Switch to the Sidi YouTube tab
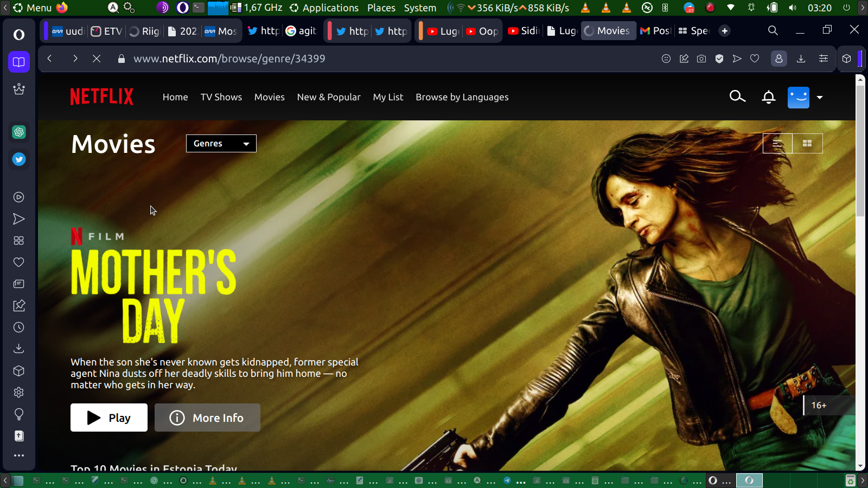Image resolution: width=868 pixels, height=488 pixels. (524, 31)
